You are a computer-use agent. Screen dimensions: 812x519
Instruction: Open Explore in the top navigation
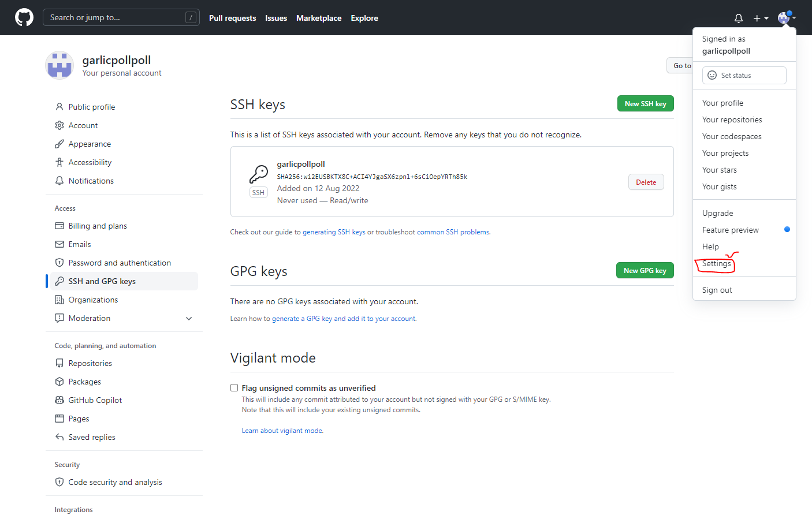[364, 18]
